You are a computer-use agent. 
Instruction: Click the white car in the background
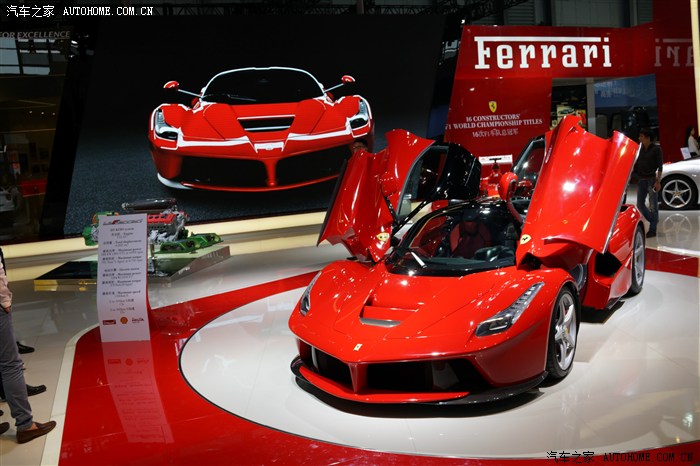click(680, 182)
